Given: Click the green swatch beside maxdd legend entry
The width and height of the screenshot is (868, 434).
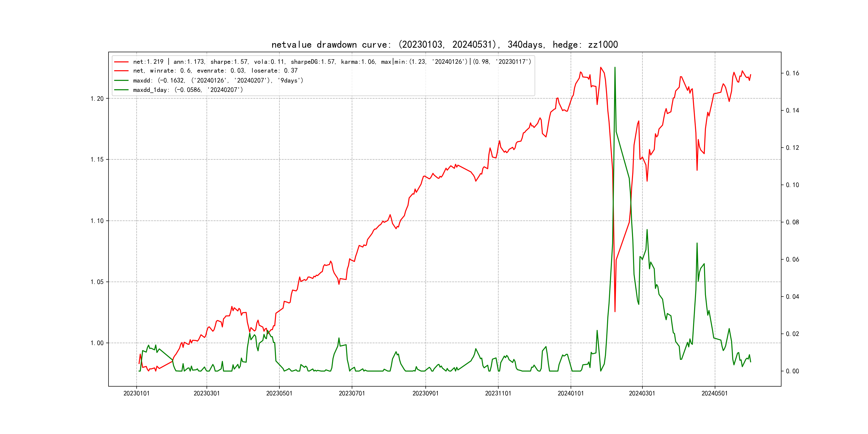Looking at the screenshot, I should [x=121, y=81].
